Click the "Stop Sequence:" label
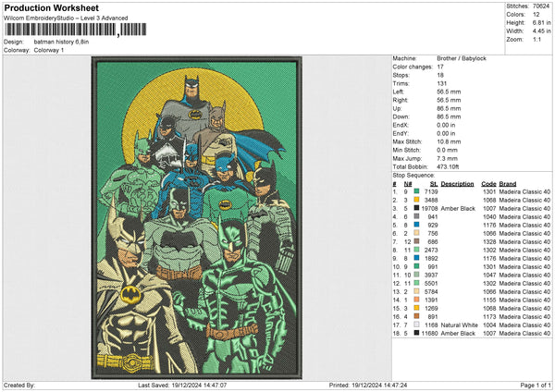 click(x=413, y=175)
